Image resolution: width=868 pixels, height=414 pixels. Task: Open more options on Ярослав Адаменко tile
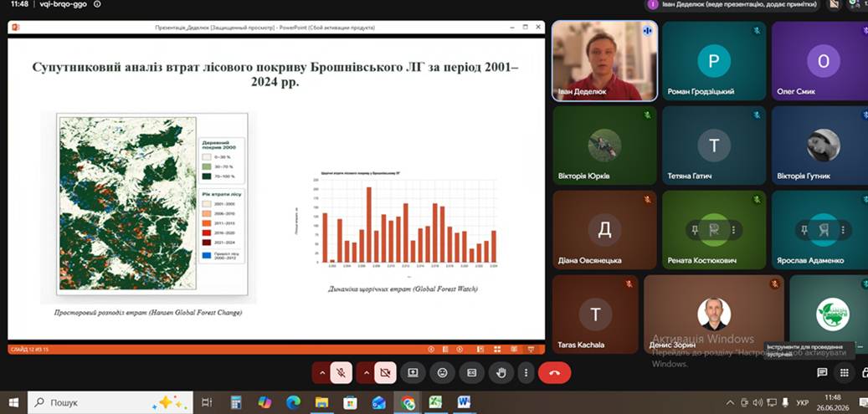pyautogui.click(x=843, y=230)
